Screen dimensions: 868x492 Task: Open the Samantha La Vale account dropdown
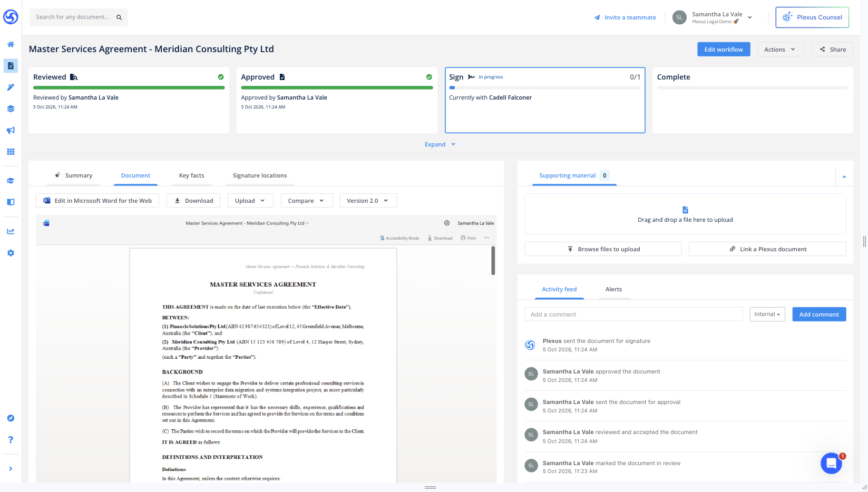coord(713,17)
